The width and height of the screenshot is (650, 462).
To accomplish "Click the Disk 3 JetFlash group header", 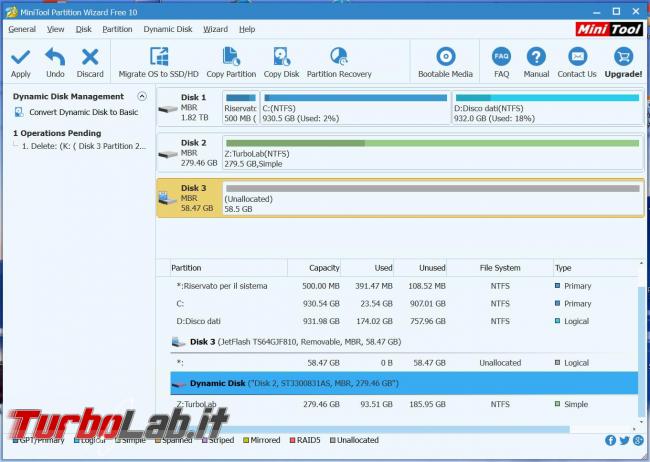I will click(x=404, y=342).
